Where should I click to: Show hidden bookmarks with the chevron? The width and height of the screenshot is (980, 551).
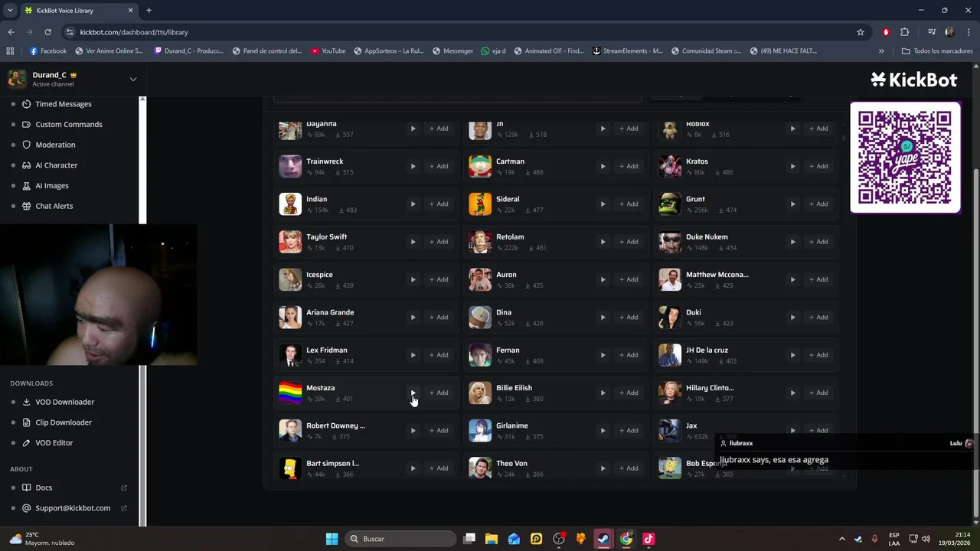[881, 51]
